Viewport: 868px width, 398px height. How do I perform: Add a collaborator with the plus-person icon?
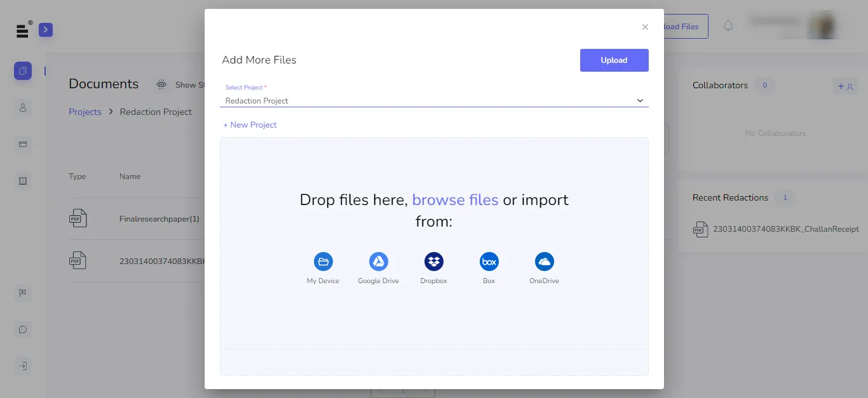(x=846, y=86)
